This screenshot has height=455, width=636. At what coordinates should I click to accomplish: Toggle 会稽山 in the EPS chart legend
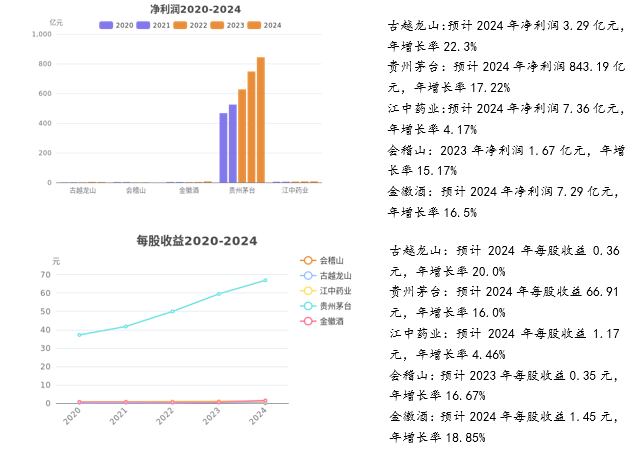[x=322, y=260]
